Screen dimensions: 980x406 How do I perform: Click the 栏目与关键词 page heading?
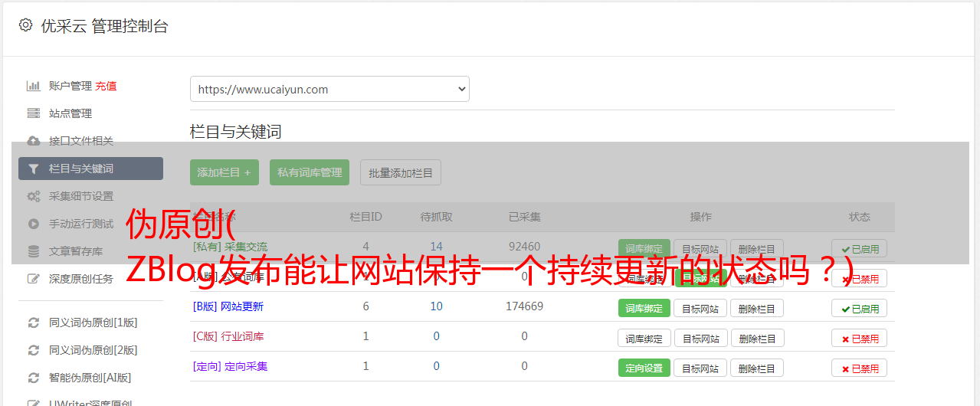click(236, 132)
